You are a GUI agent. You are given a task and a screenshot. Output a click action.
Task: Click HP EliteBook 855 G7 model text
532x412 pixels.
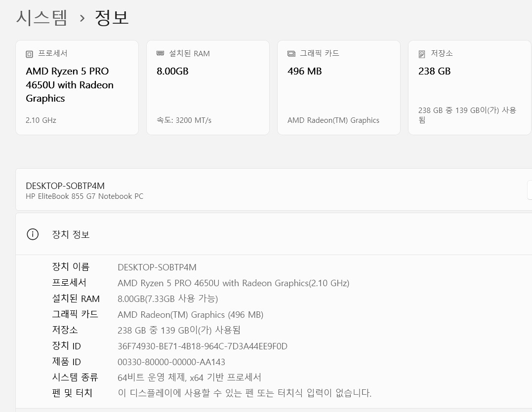[84, 196]
